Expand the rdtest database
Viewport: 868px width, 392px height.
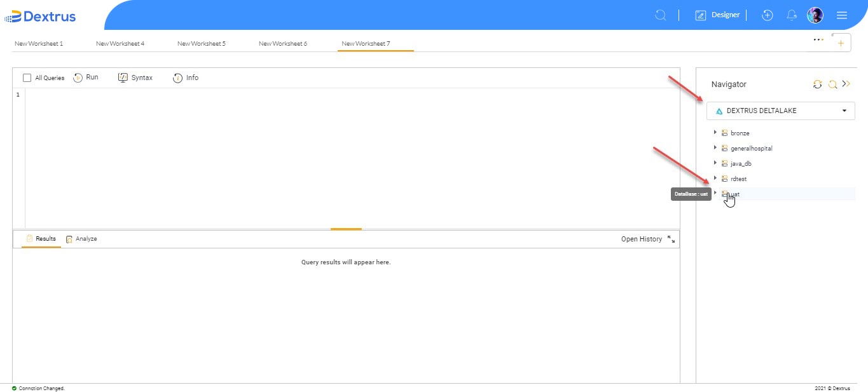pyautogui.click(x=715, y=178)
